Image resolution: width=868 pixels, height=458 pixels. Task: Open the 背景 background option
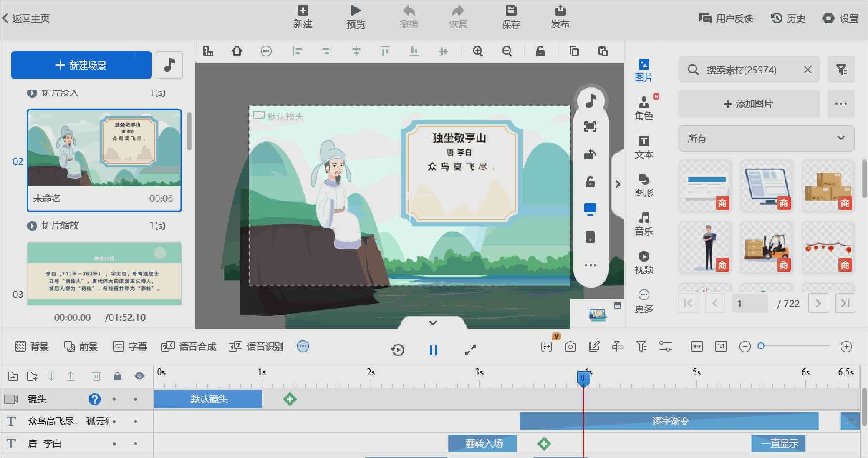pos(32,347)
